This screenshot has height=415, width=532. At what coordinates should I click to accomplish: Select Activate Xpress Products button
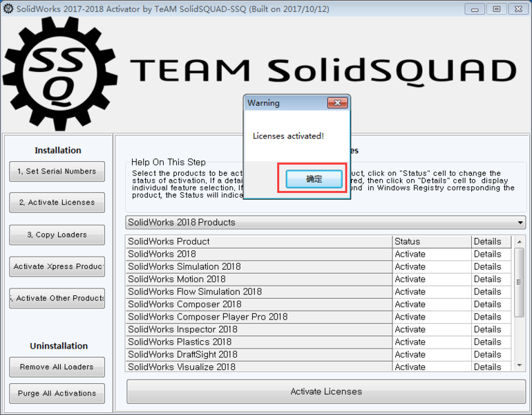pyautogui.click(x=57, y=266)
